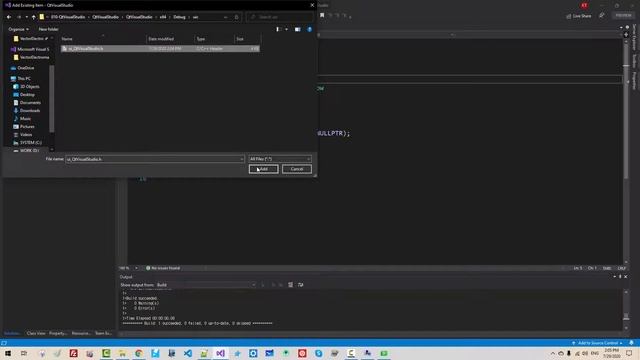Open Visual Studio Code from taskbar
The width and height of the screenshot is (640, 360).
pyautogui.click(x=188, y=353)
